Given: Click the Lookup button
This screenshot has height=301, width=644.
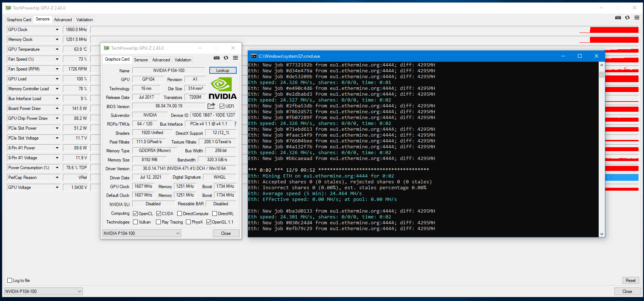Looking at the screenshot, I should [223, 71].
